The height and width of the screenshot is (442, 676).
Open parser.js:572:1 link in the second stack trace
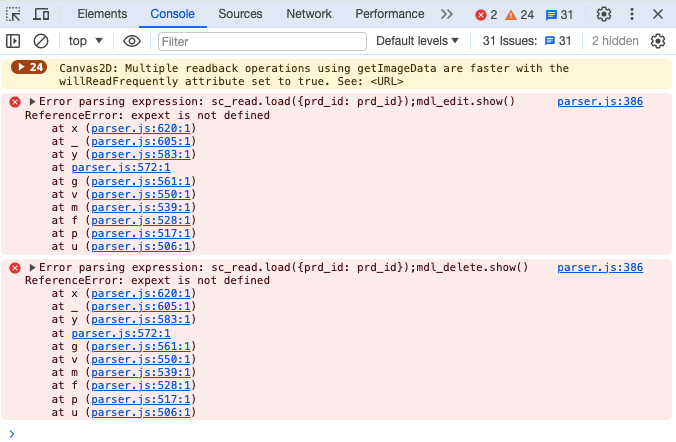click(x=121, y=333)
